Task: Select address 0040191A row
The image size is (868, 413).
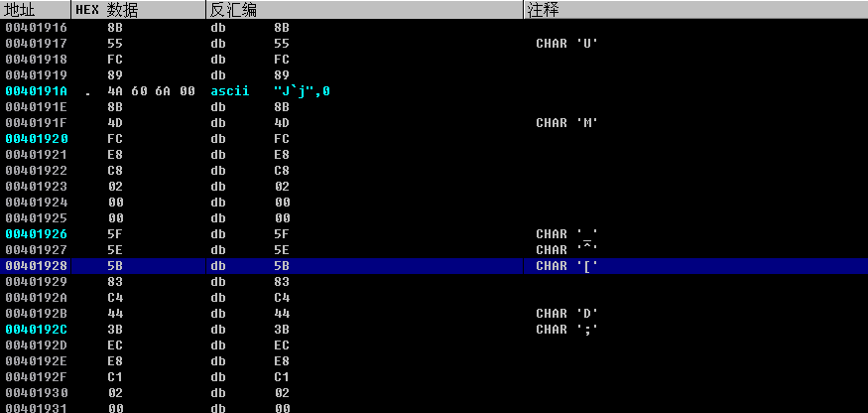Action: click(434, 91)
